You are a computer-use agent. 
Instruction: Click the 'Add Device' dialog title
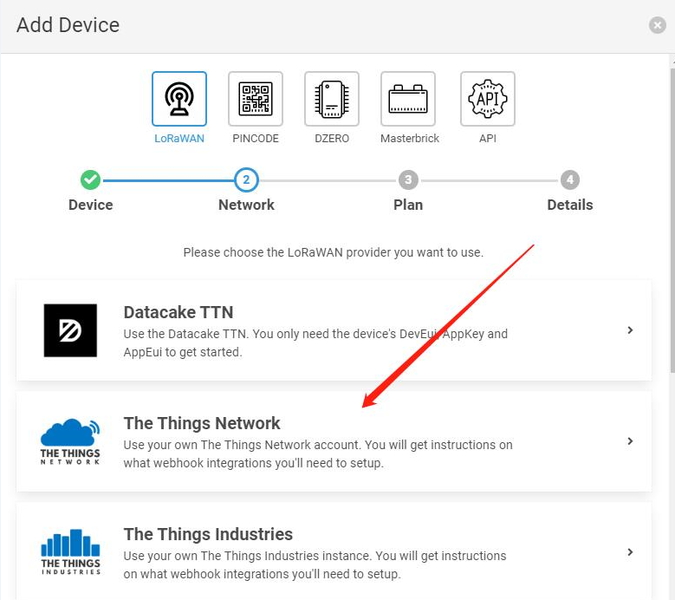point(68,25)
